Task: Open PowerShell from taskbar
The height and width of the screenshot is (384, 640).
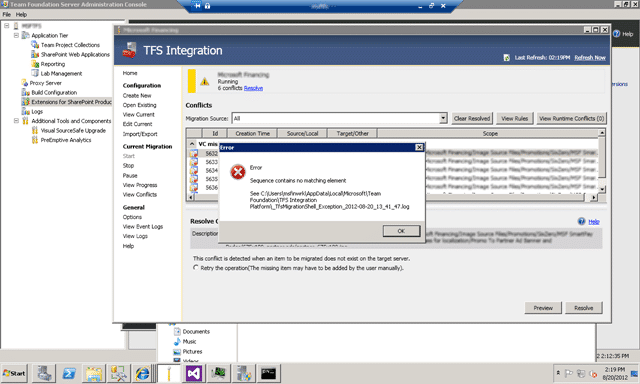Action: 69,373
